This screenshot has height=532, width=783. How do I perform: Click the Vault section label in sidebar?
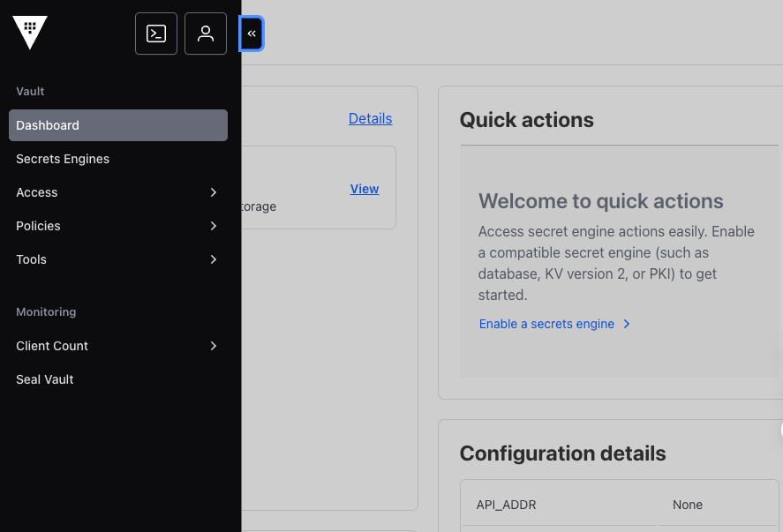coord(30,92)
